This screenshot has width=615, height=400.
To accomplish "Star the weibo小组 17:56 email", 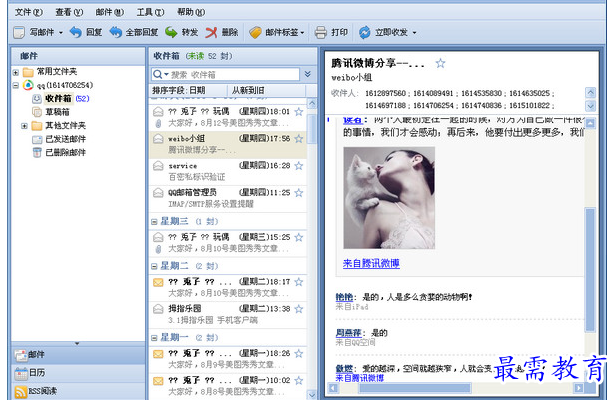I will [299, 139].
